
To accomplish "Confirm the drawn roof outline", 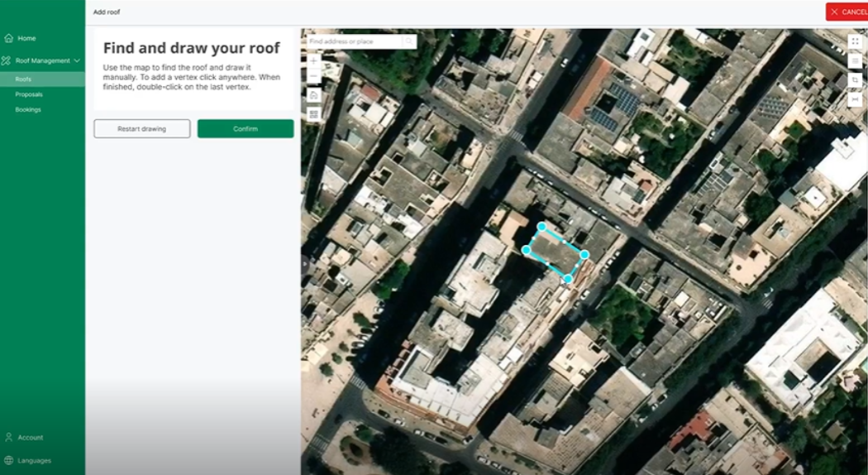I will click(246, 128).
